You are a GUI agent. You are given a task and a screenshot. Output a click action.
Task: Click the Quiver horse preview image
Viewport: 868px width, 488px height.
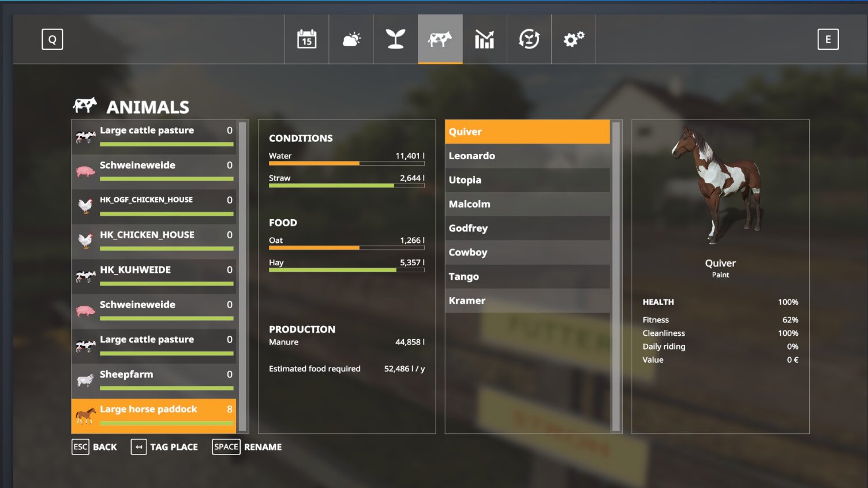pyautogui.click(x=718, y=185)
